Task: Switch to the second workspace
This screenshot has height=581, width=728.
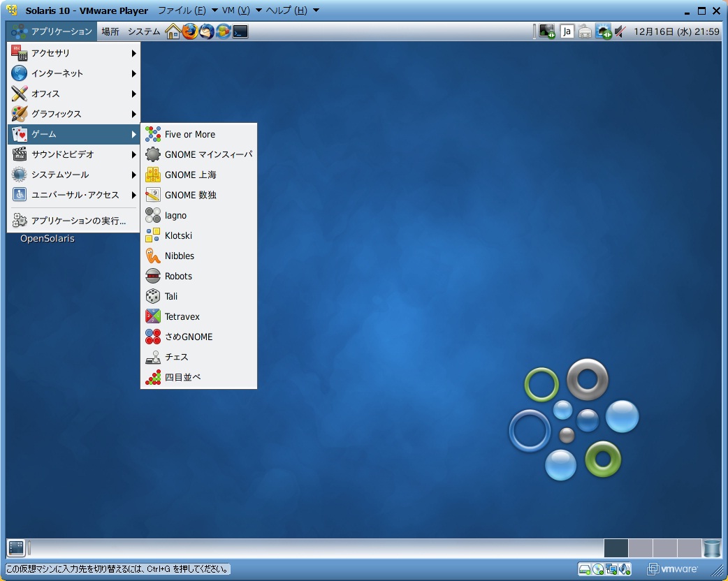Action: pyautogui.click(x=641, y=548)
